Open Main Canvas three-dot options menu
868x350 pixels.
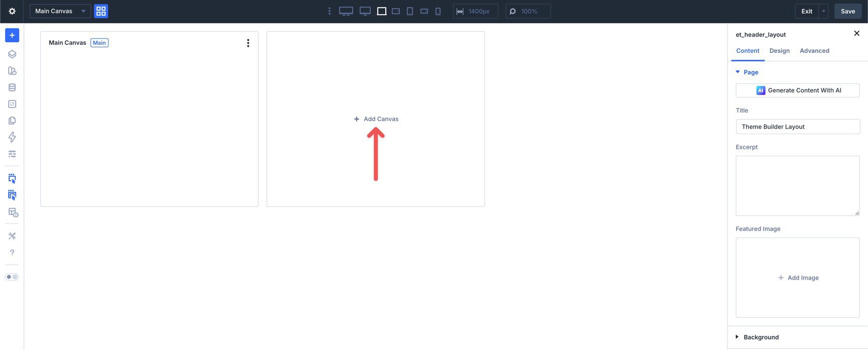tap(248, 43)
